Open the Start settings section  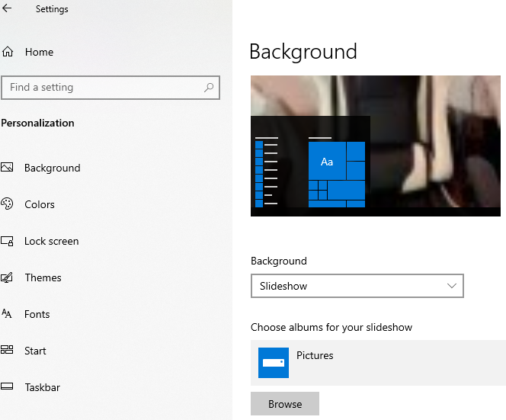35,351
